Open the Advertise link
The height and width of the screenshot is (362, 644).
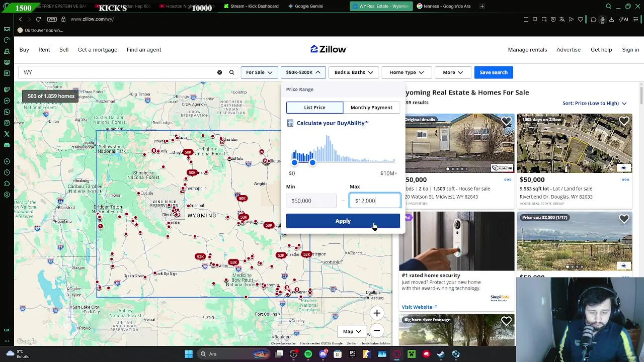click(569, 50)
